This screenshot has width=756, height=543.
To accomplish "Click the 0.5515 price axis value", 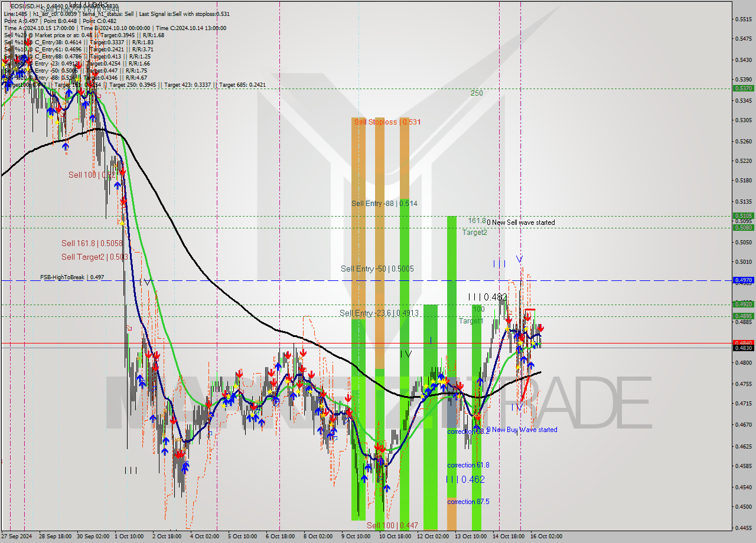I will click(x=743, y=19).
